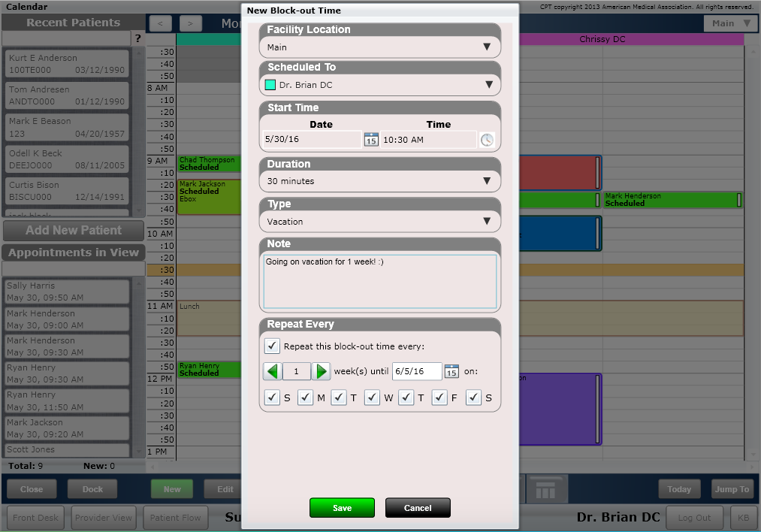Open the repeat-until date calendar picker
The width and height of the screenshot is (761, 532).
(451, 371)
